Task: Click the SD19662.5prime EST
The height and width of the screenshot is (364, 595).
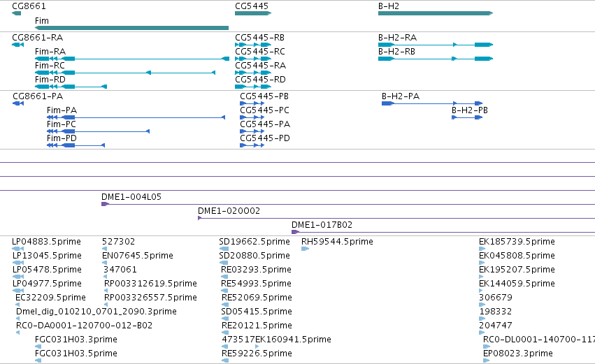Action: click(x=224, y=249)
